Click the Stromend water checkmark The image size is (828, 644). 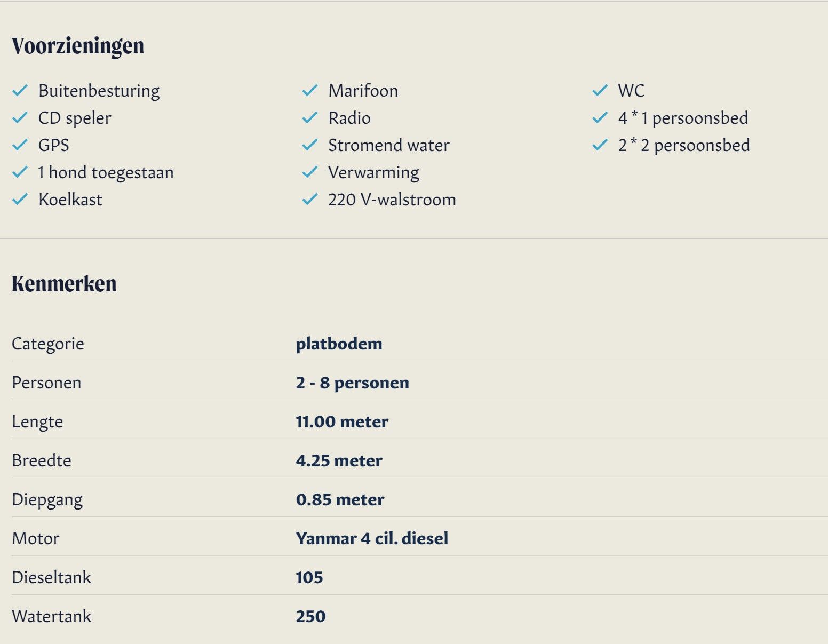point(310,145)
